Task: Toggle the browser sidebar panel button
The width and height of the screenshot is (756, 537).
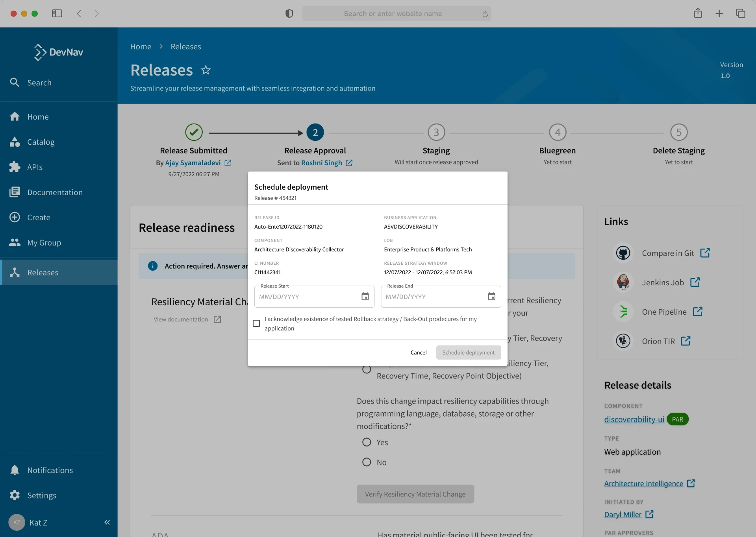Action: pos(57,13)
